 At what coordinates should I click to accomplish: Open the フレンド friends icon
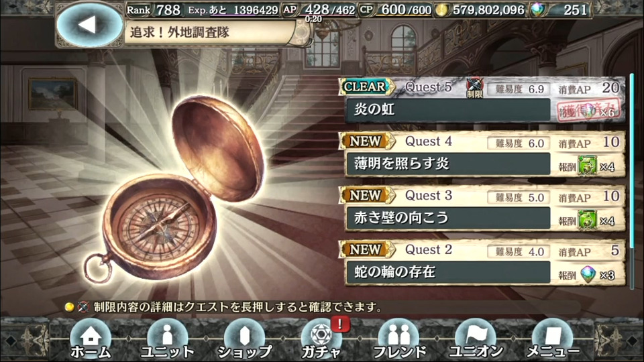click(x=398, y=339)
